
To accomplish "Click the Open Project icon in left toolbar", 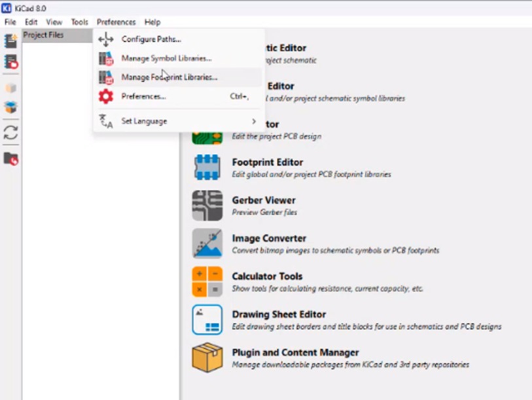I will coord(10,62).
